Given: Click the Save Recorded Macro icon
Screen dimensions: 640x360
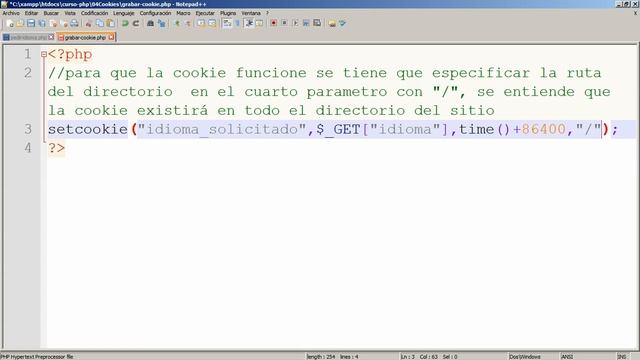Looking at the screenshot, I should point(317,23).
